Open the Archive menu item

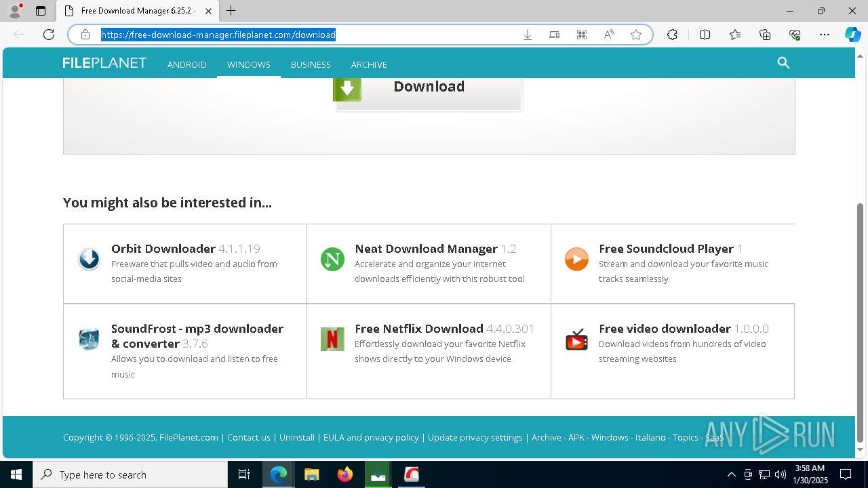point(369,64)
